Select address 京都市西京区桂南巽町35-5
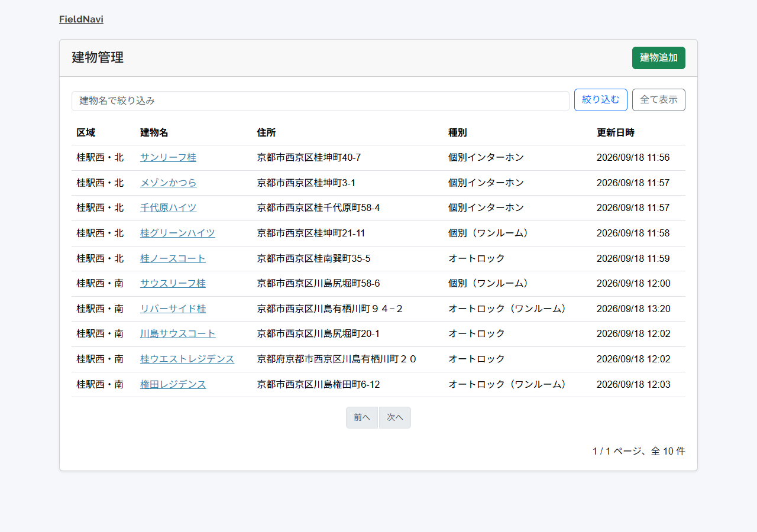The width and height of the screenshot is (757, 532). click(313, 259)
